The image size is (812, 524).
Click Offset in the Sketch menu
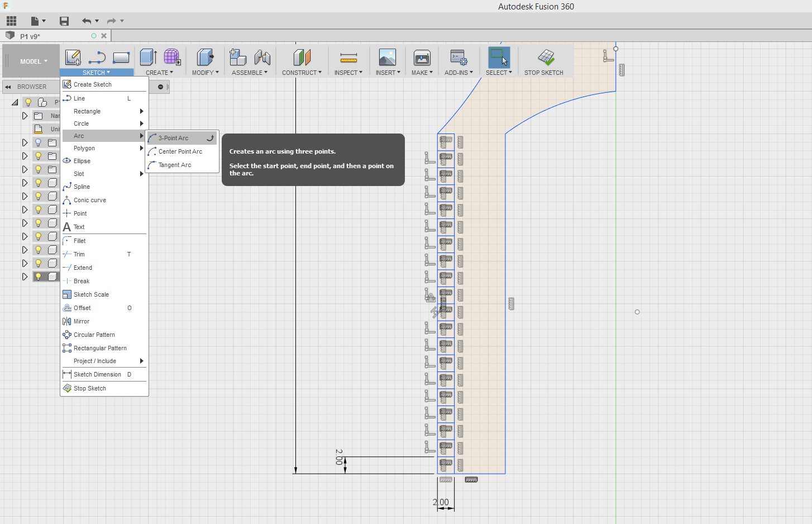click(x=104, y=308)
